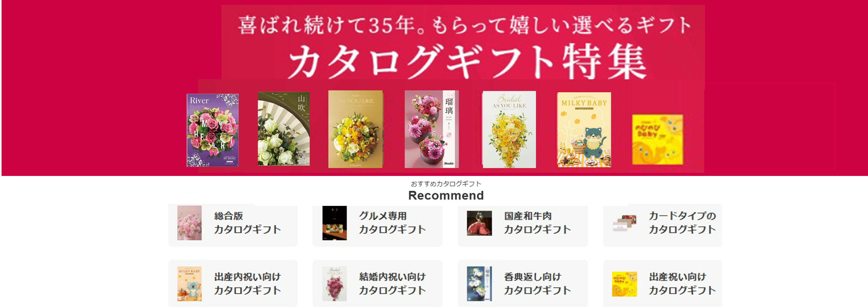The image size is (868, 307).
Task: Click the pink flower icon beside 総合版
Action: tap(189, 223)
